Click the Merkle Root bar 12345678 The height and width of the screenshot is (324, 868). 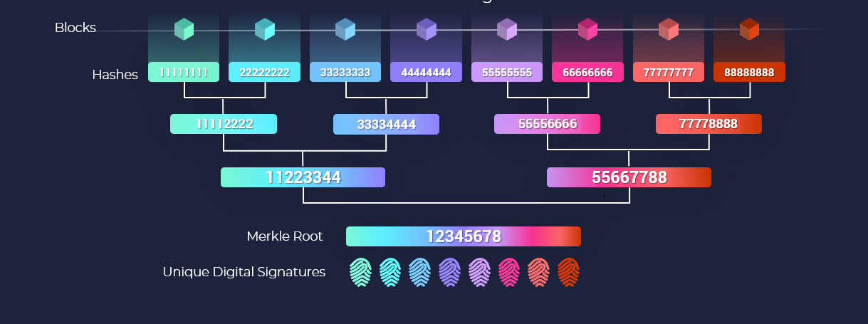[x=464, y=236]
